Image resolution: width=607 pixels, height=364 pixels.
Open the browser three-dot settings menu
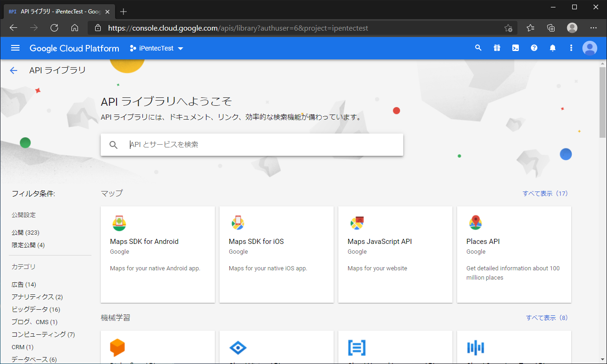pyautogui.click(x=594, y=28)
